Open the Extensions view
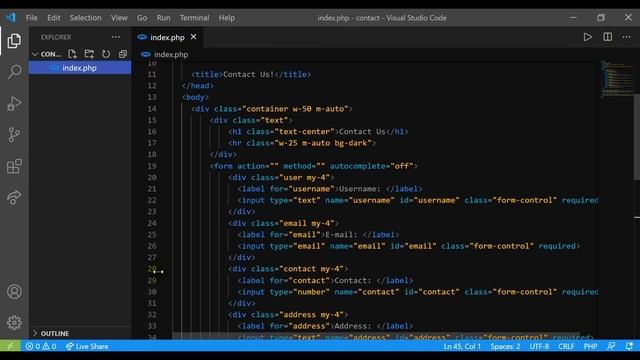This screenshot has width=640, height=360. tap(14, 166)
